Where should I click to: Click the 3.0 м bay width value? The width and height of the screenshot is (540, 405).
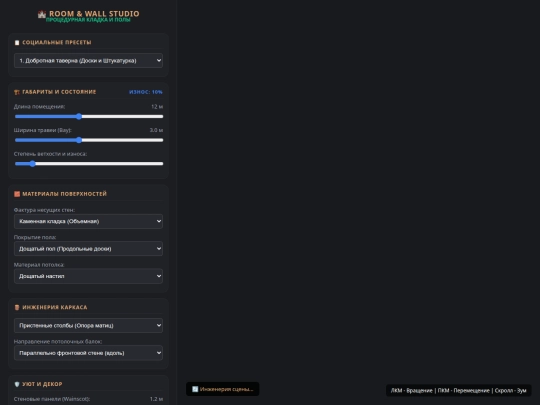pyautogui.click(x=156, y=130)
